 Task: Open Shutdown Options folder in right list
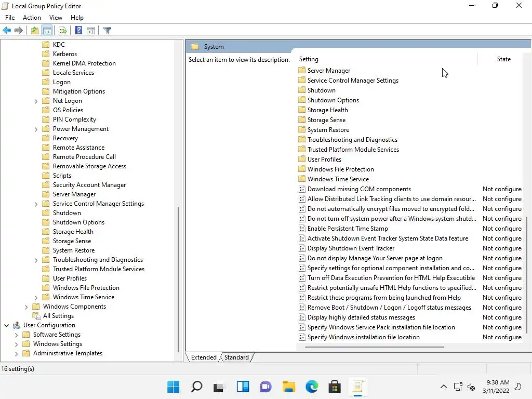point(333,100)
